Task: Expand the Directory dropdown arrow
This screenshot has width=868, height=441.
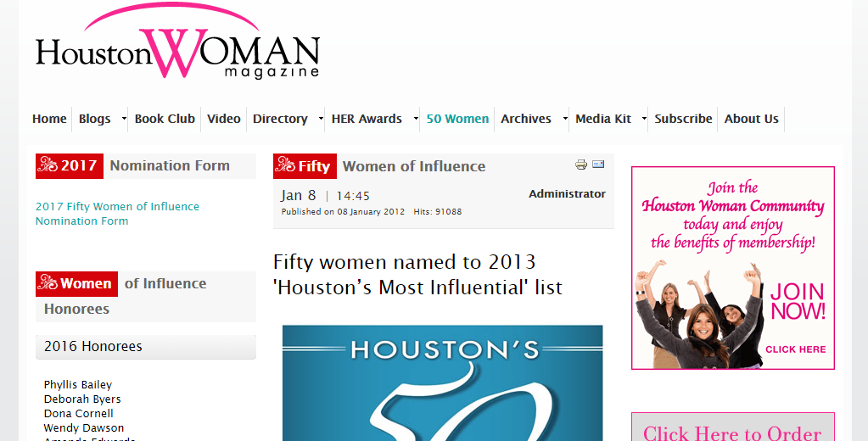Action: click(x=321, y=119)
